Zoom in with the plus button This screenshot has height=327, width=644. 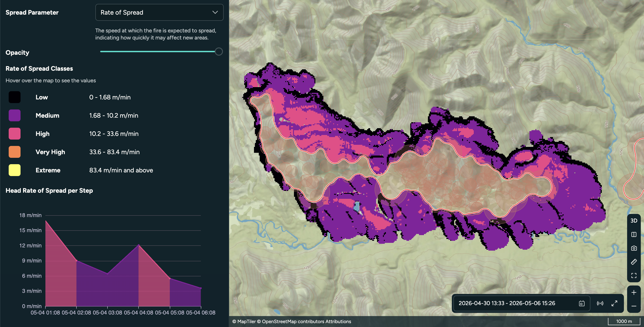(x=634, y=292)
